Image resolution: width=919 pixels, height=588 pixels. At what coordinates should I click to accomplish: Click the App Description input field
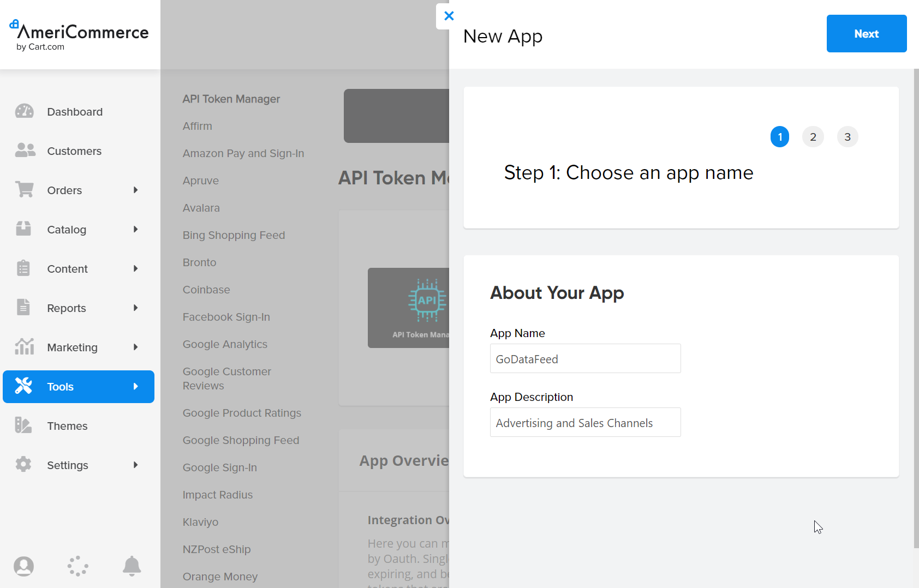pyautogui.click(x=585, y=422)
